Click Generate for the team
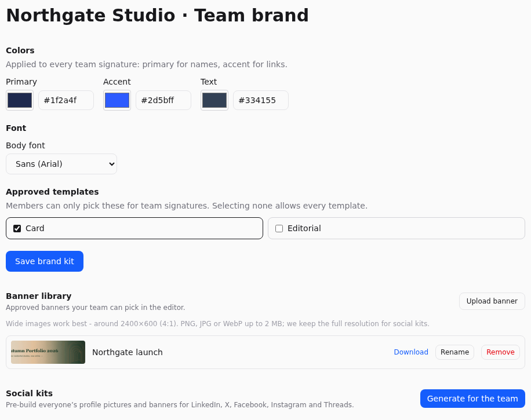 pyautogui.click(x=473, y=399)
